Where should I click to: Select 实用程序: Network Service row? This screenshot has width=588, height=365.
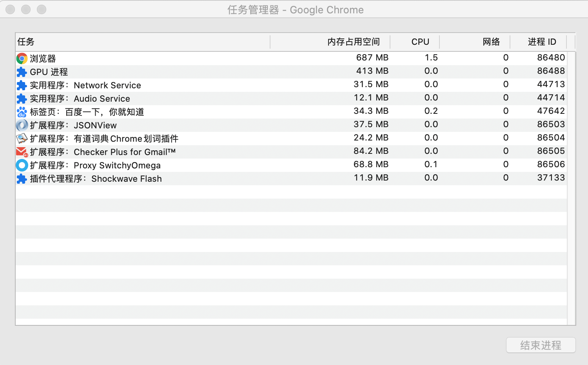tap(291, 85)
